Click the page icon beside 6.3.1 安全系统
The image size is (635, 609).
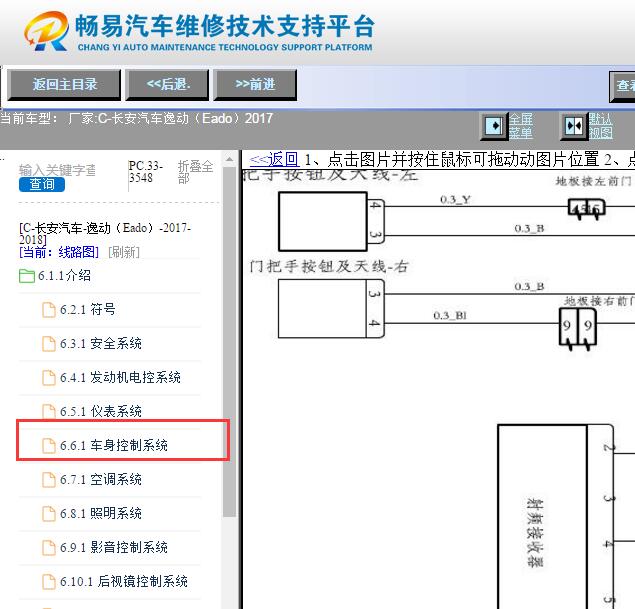click(x=49, y=344)
